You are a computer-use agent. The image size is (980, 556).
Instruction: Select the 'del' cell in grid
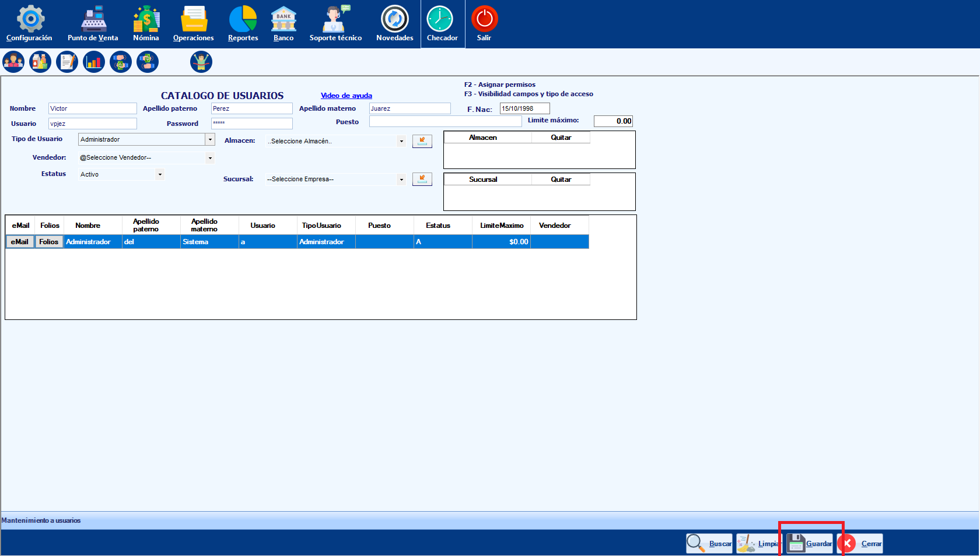click(151, 242)
